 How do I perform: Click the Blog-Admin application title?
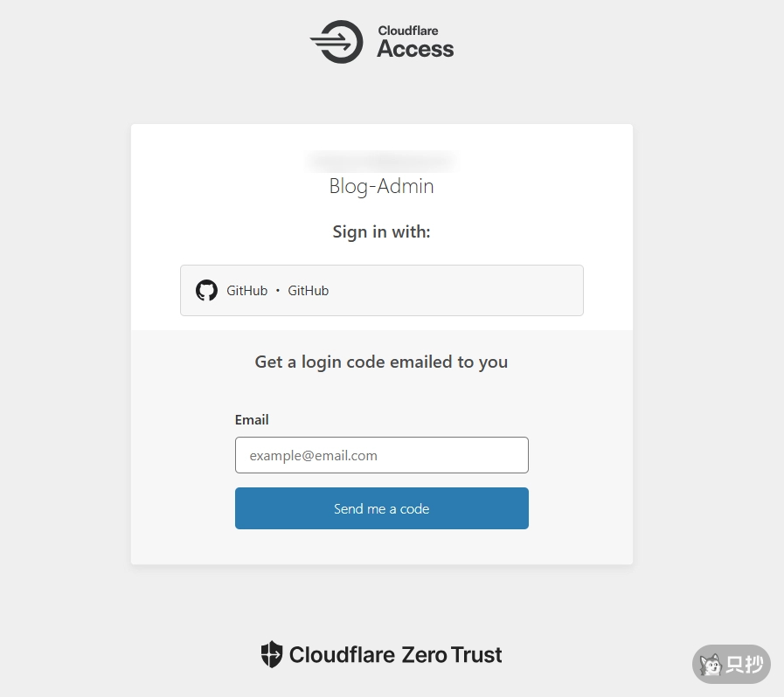pyautogui.click(x=381, y=186)
